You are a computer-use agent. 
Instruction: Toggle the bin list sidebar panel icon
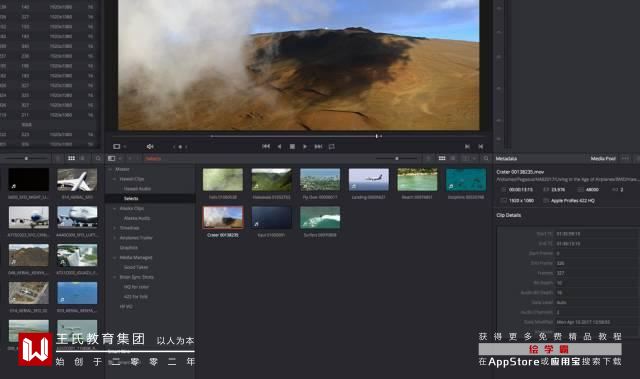click(x=111, y=158)
